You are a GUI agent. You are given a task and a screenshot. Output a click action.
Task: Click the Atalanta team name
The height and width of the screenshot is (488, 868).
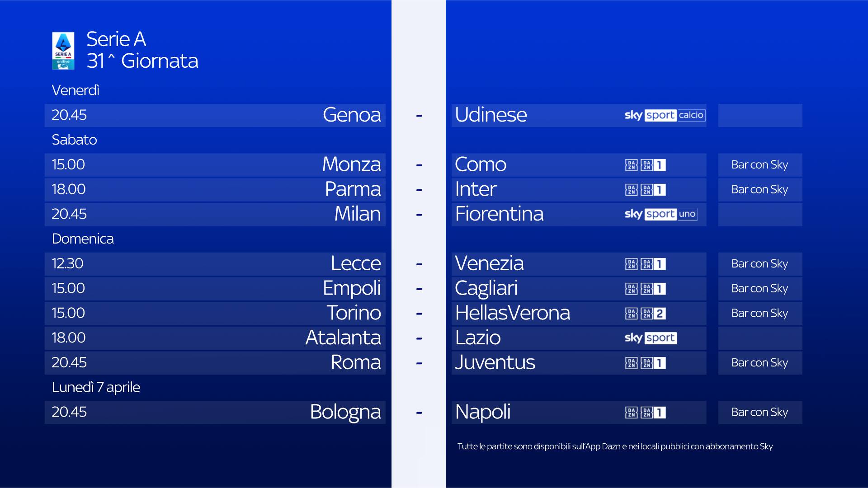[x=343, y=338]
